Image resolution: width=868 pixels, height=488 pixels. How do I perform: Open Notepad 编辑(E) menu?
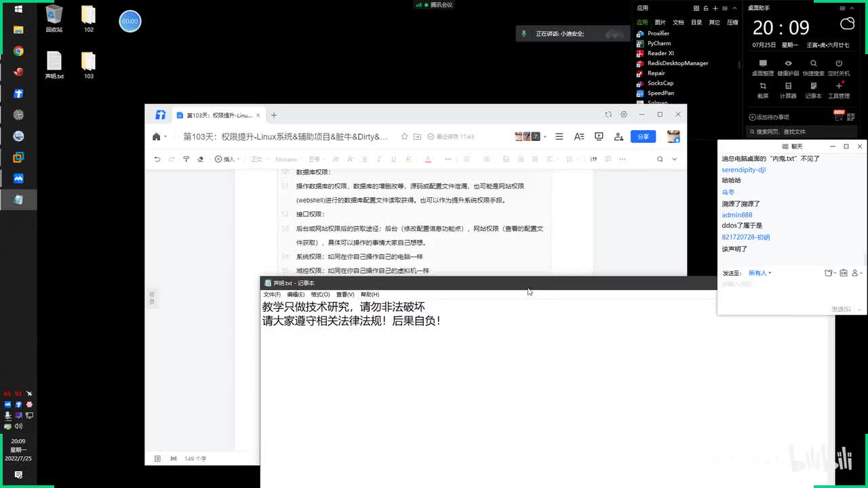(x=296, y=294)
